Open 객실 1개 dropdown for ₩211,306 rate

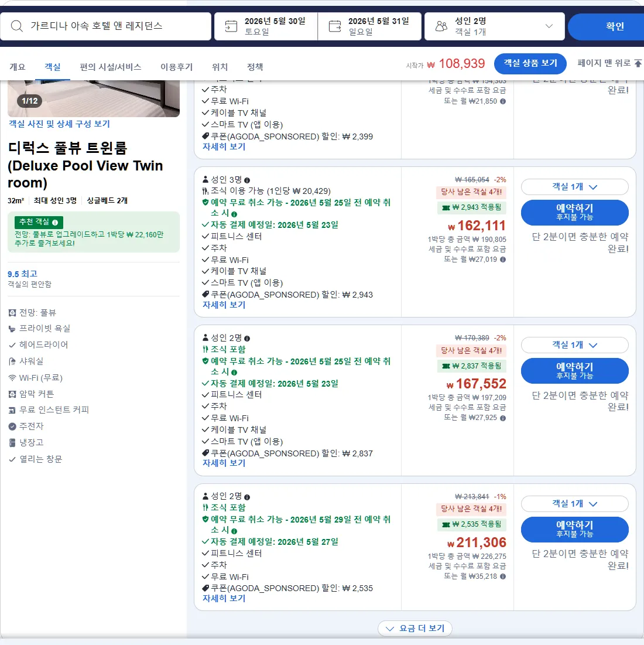[x=574, y=504]
